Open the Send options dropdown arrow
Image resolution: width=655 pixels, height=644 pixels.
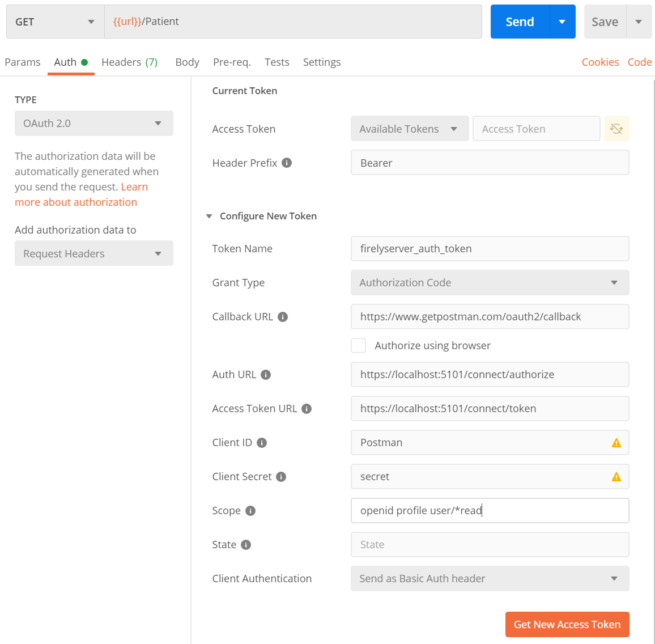pyautogui.click(x=562, y=22)
